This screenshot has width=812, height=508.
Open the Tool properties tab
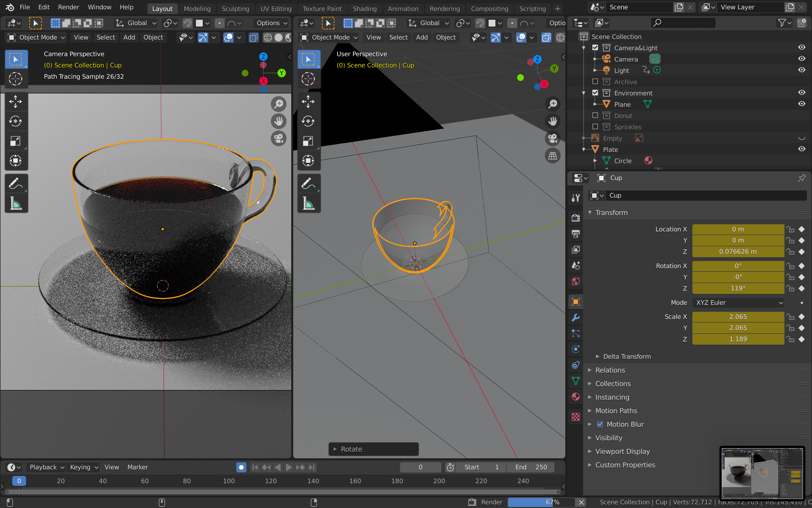click(576, 198)
